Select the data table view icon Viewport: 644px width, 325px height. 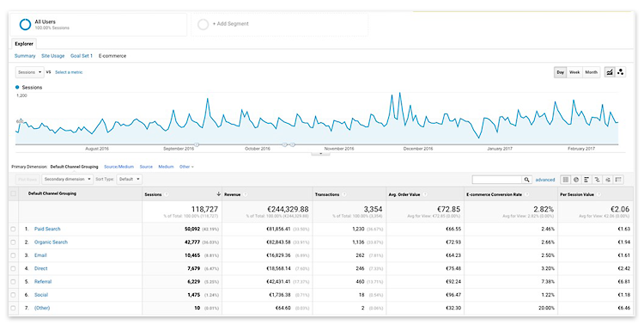[x=566, y=180]
